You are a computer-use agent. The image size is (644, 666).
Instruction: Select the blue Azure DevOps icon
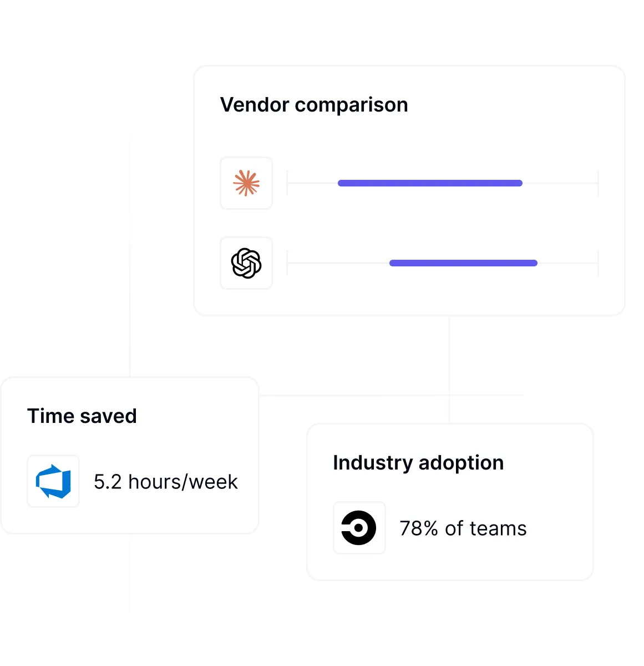point(53,481)
